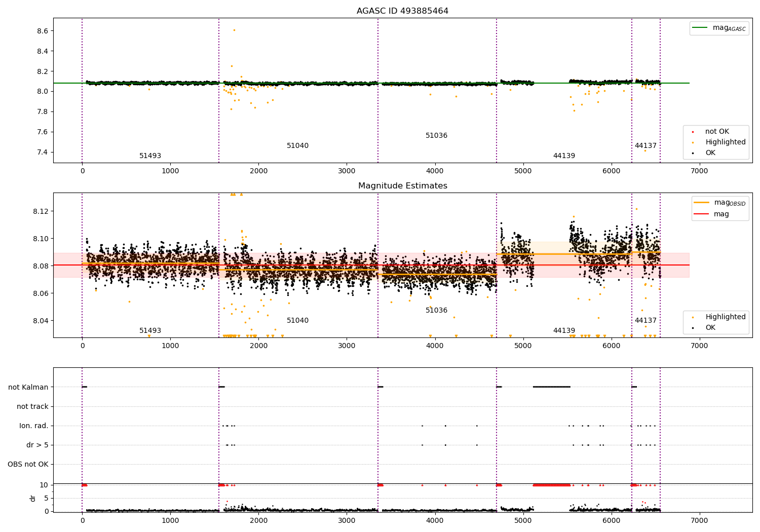Click obsid label 51036 in the top panel
Screen dimensions: 760x532
tap(436, 136)
